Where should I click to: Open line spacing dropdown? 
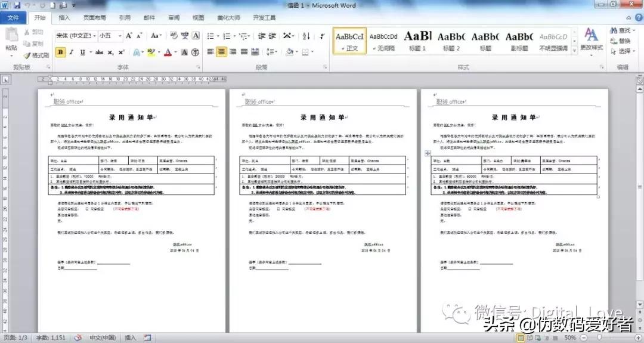click(x=272, y=52)
